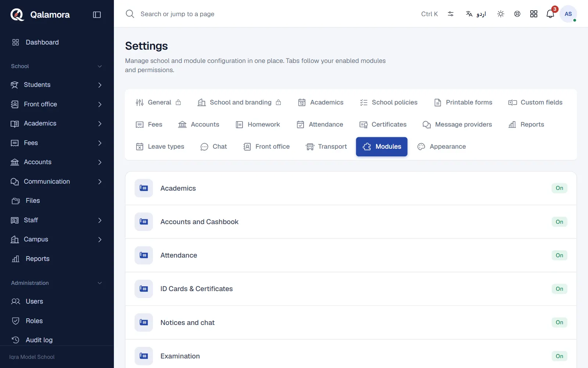The height and width of the screenshot is (368, 588).
Task: Click the search magnifier icon
Action: point(130,14)
